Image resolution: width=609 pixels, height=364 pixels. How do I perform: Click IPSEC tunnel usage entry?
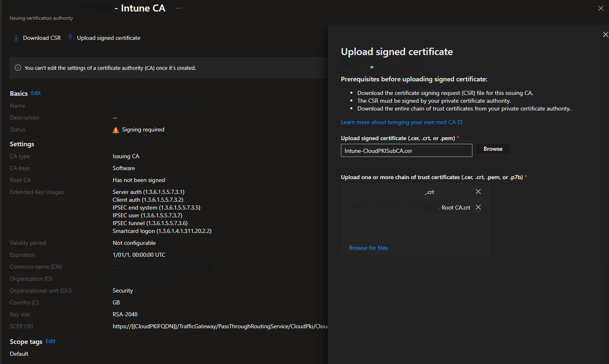[x=150, y=223]
